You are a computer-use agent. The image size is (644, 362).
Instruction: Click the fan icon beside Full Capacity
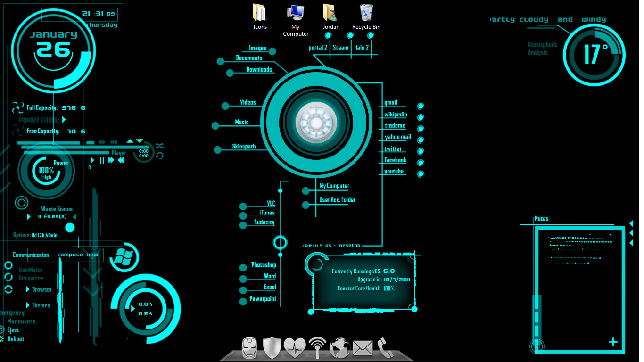(x=18, y=107)
